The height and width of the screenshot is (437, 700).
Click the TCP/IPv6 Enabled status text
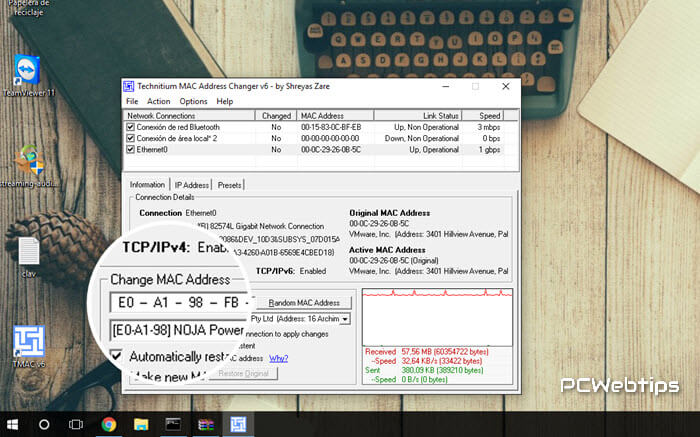[x=291, y=271]
